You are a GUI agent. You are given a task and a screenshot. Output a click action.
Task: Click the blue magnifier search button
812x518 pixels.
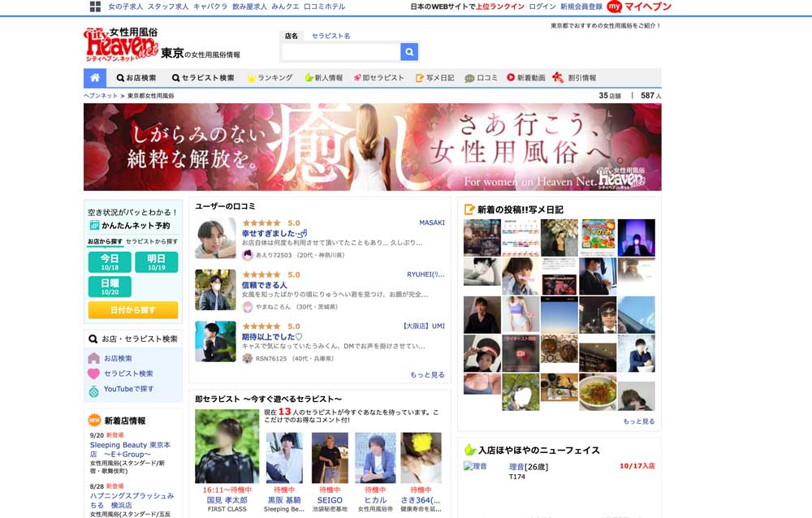tap(409, 52)
